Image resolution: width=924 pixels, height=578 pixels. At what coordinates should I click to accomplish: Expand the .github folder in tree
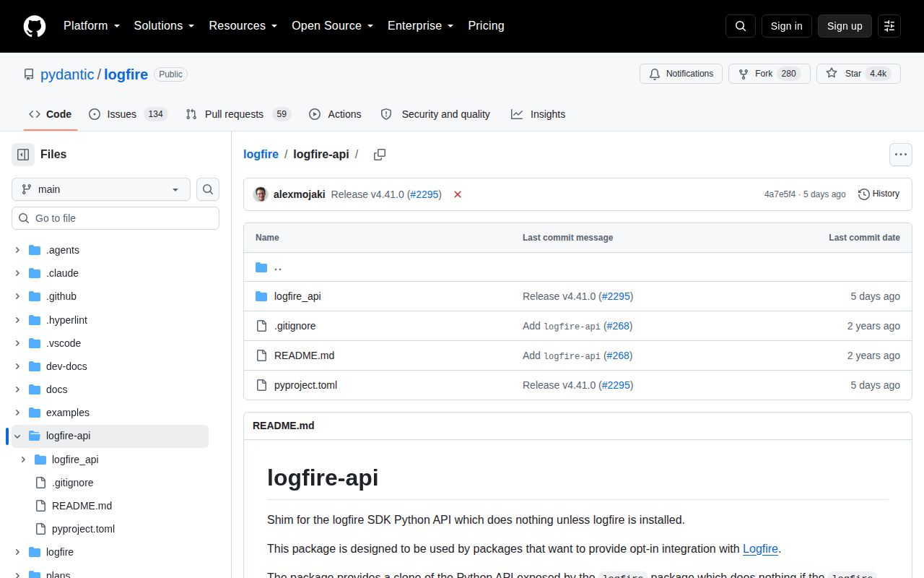click(x=17, y=296)
